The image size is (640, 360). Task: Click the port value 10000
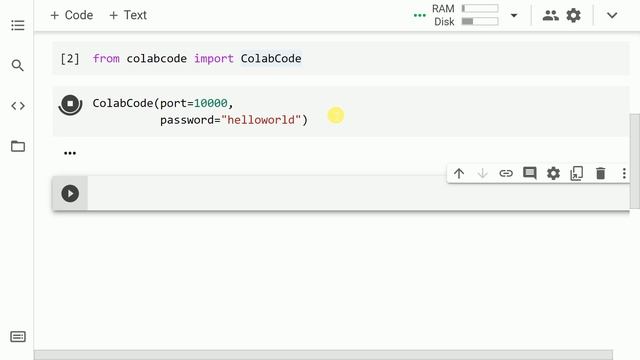pyautogui.click(x=210, y=103)
